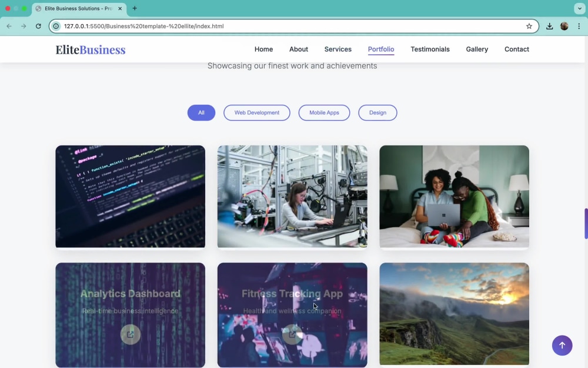This screenshot has width=588, height=368.
Task: Go to Testimonials nav link
Action: [x=430, y=49]
